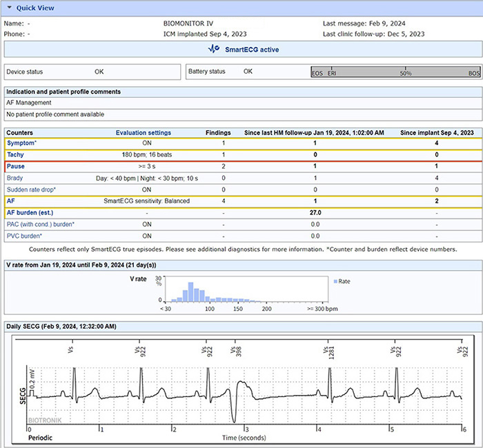Select the AF counter link

pyautogui.click(x=12, y=201)
